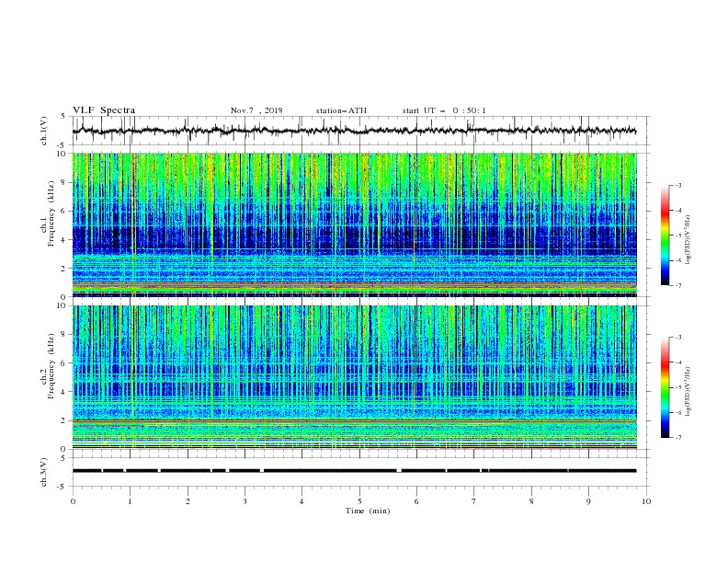
Task: Click time axis tick label '3'
Action: (245, 501)
